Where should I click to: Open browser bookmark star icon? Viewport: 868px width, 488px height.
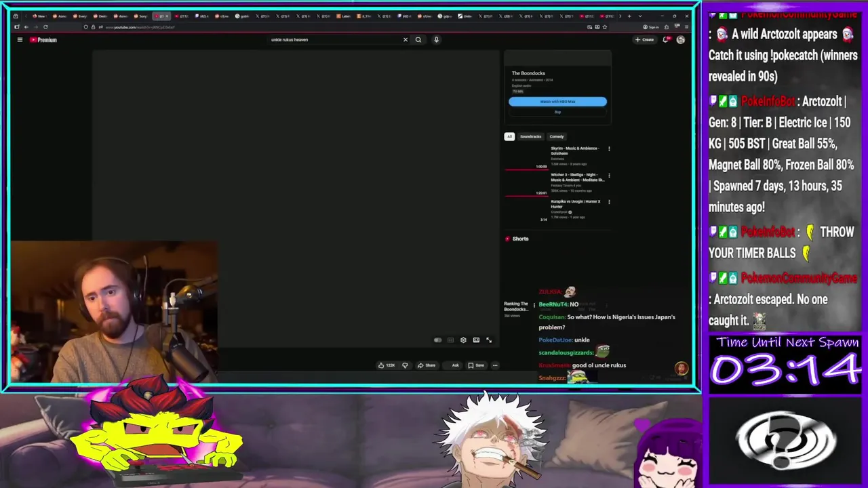point(604,27)
